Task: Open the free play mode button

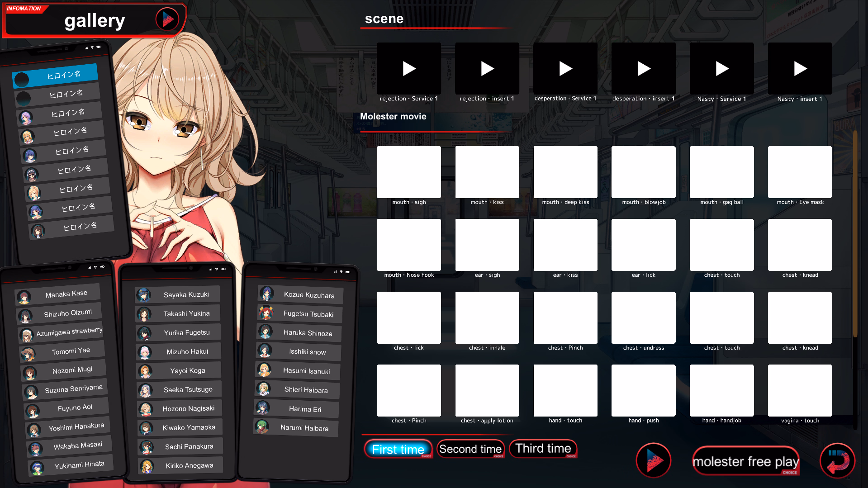Action: [x=746, y=461]
